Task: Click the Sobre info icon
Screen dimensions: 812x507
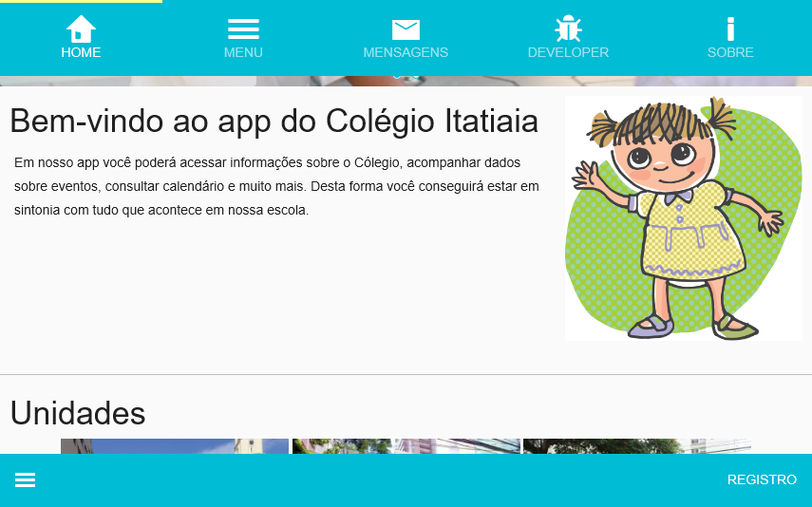Action: pos(730,29)
